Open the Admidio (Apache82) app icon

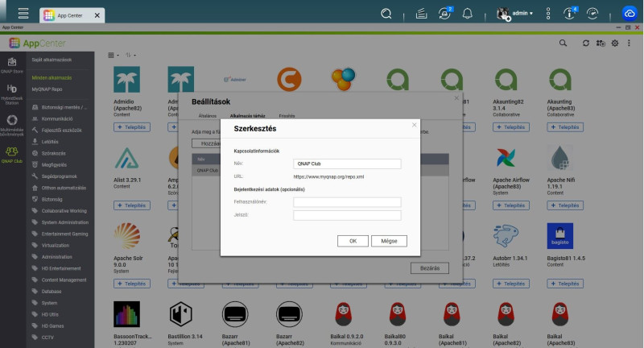(x=126, y=79)
